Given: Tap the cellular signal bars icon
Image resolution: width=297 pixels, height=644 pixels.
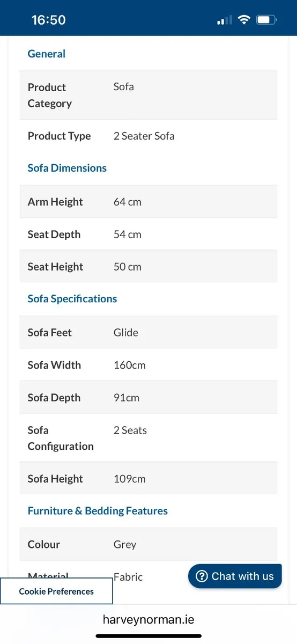Looking at the screenshot, I should coord(225,20).
